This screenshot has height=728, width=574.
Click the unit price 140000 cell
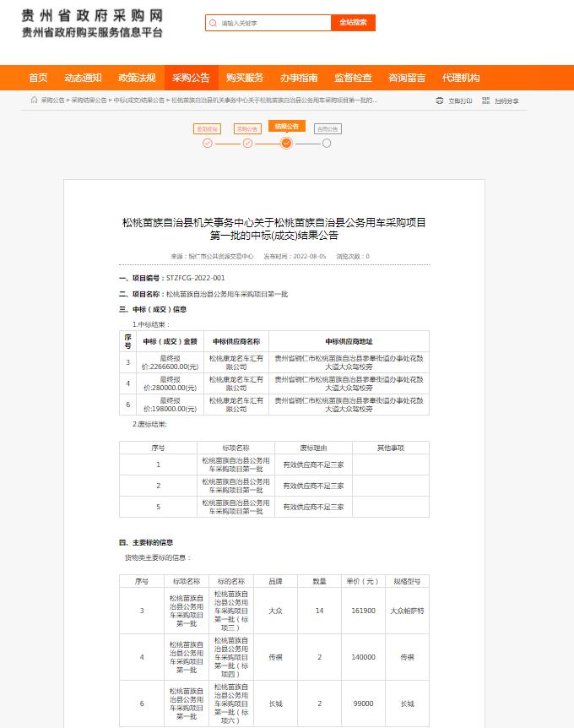[x=363, y=657]
